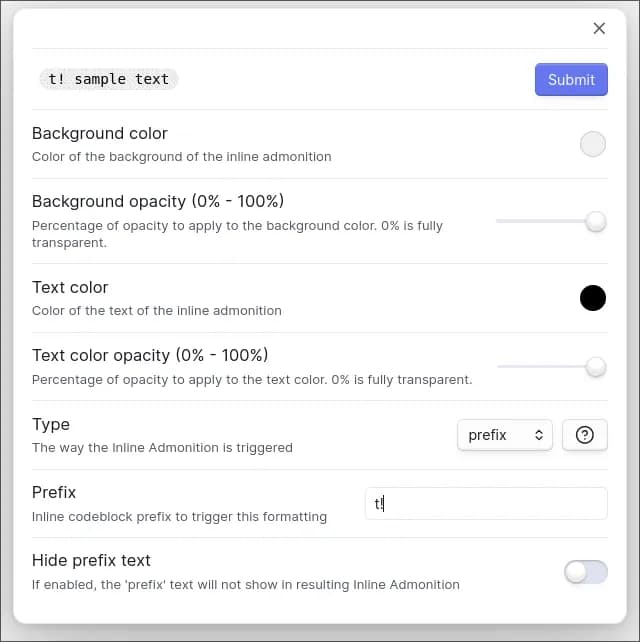
Task: Click the 't! sample text' preview
Action: 109,79
